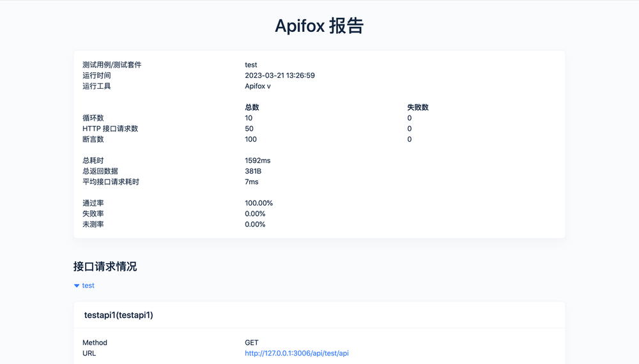Click the Apifox 报告 page title
This screenshot has height=364, width=639.
click(x=319, y=26)
